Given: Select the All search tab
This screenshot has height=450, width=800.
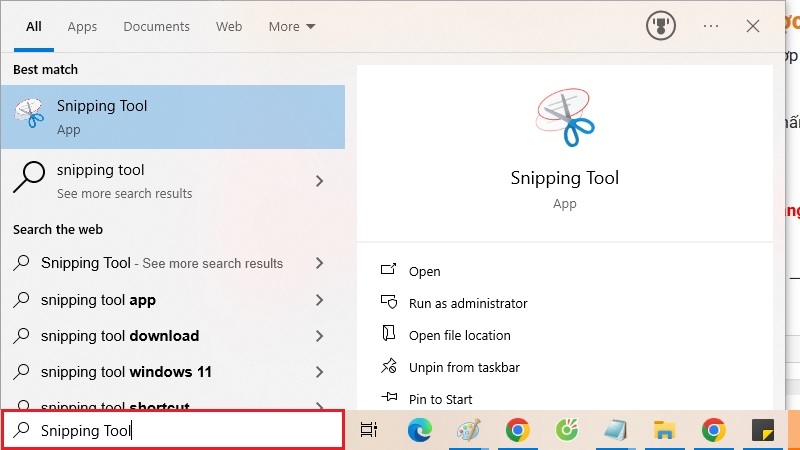Looking at the screenshot, I should (34, 27).
